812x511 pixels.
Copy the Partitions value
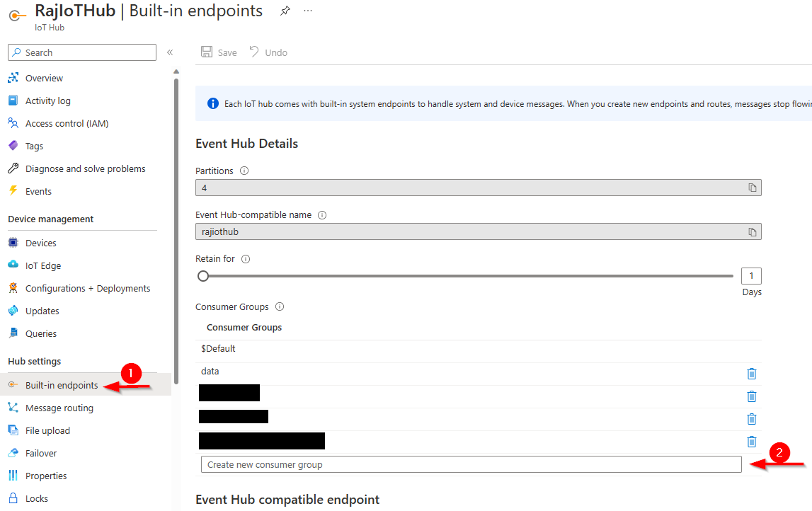pos(753,188)
